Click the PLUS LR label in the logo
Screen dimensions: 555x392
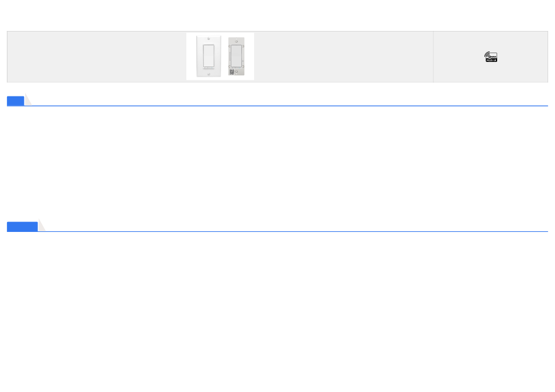(491, 60)
